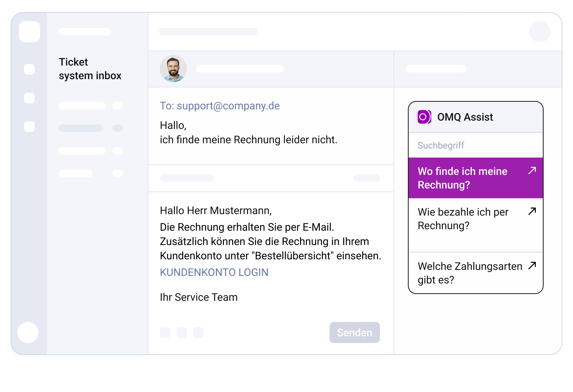Click the line 'Die Rechnung erhalten Sie per E-Mail.'
573x392 pixels.
[x=247, y=227]
